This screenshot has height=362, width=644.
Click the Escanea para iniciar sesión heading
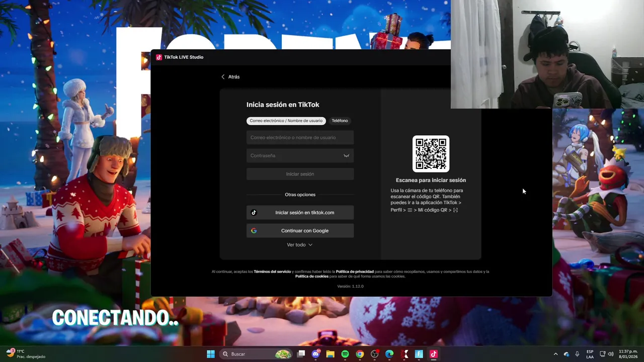point(431,180)
